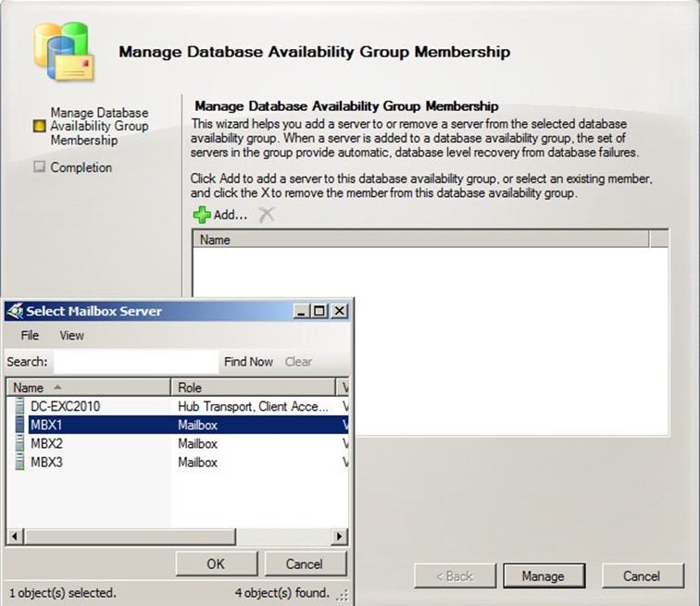
Task: Select the MBX3 server row
Action: coord(178,462)
